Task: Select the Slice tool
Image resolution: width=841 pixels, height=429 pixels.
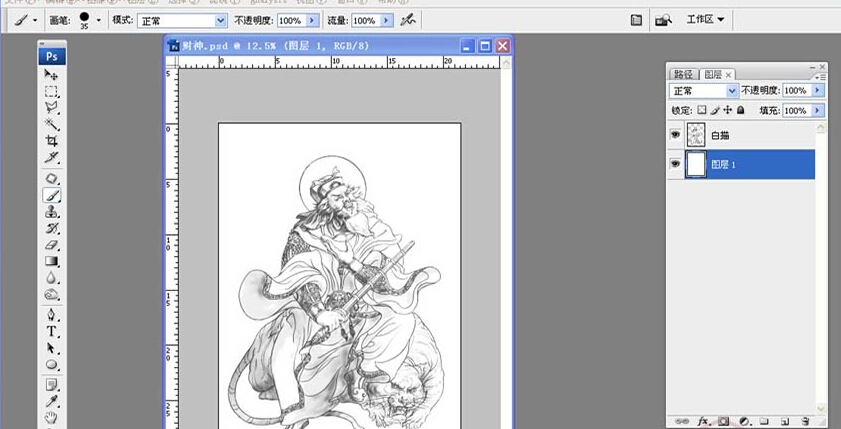Action: click(51, 158)
